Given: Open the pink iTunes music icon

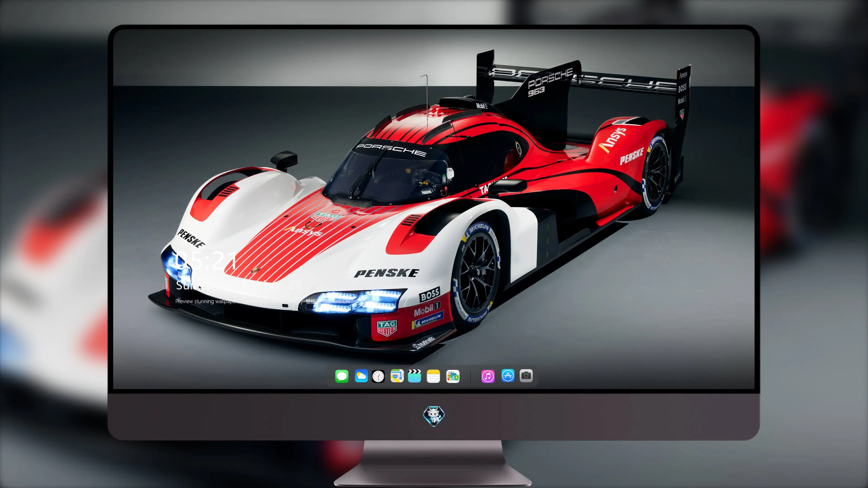Looking at the screenshot, I should (x=488, y=376).
